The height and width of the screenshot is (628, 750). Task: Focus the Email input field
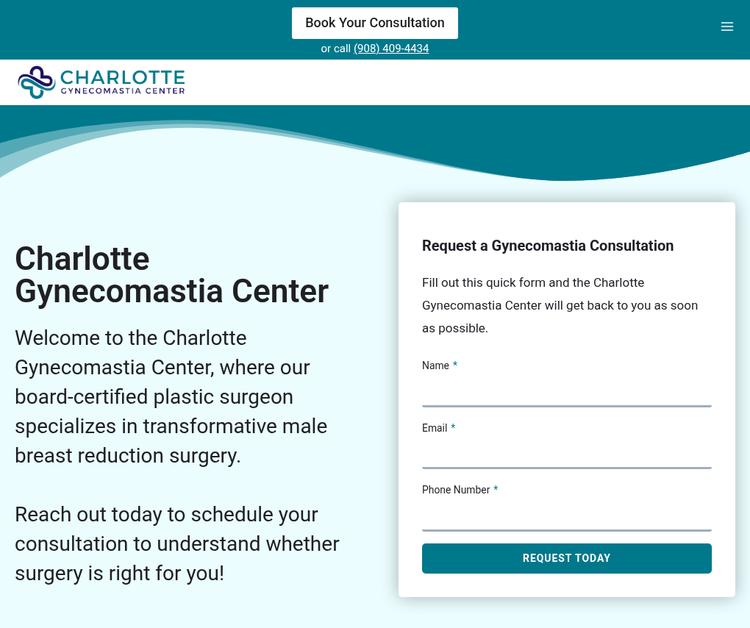pyautogui.click(x=566, y=454)
